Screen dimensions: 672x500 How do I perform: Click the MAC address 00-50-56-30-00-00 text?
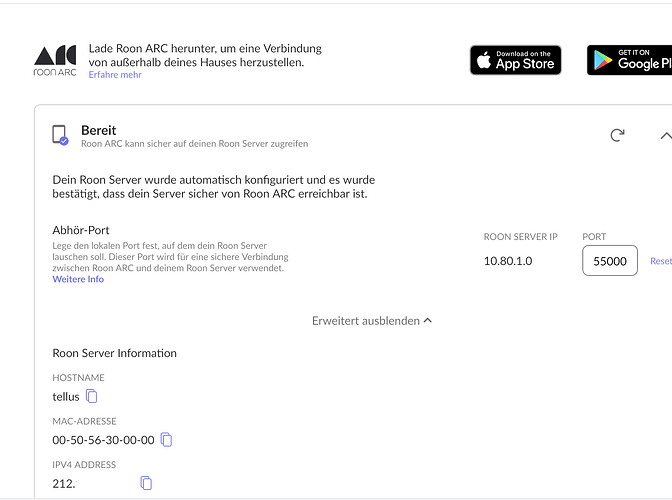103,440
